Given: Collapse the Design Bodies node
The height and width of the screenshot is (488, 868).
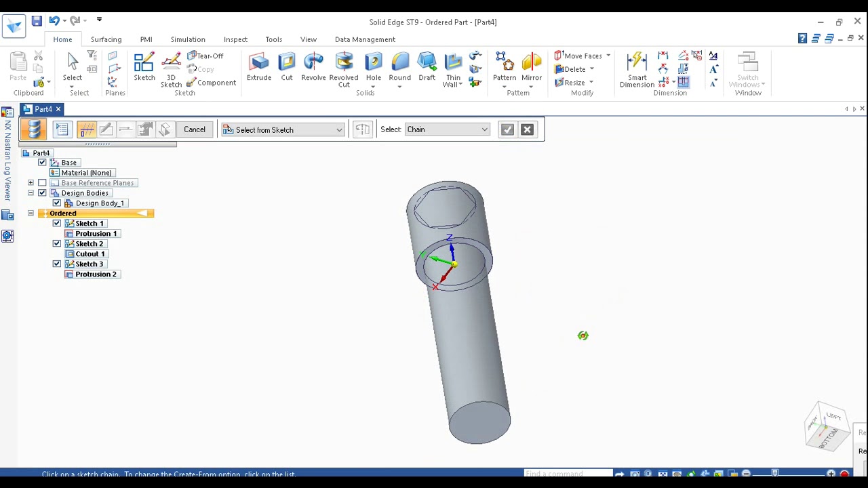Looking at the screenshot, I should click(x=31, y=193).
